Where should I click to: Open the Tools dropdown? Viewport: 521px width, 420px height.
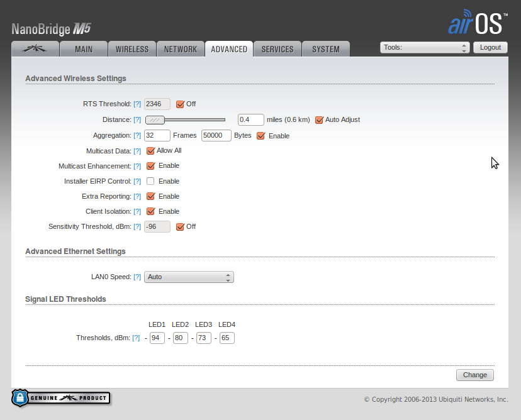[x=425, y=47]
